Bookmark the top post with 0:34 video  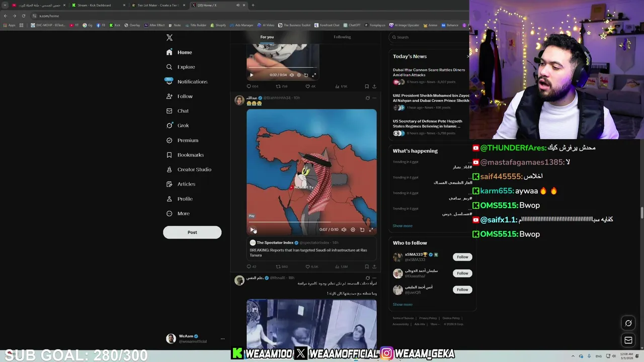coord(367,86)
